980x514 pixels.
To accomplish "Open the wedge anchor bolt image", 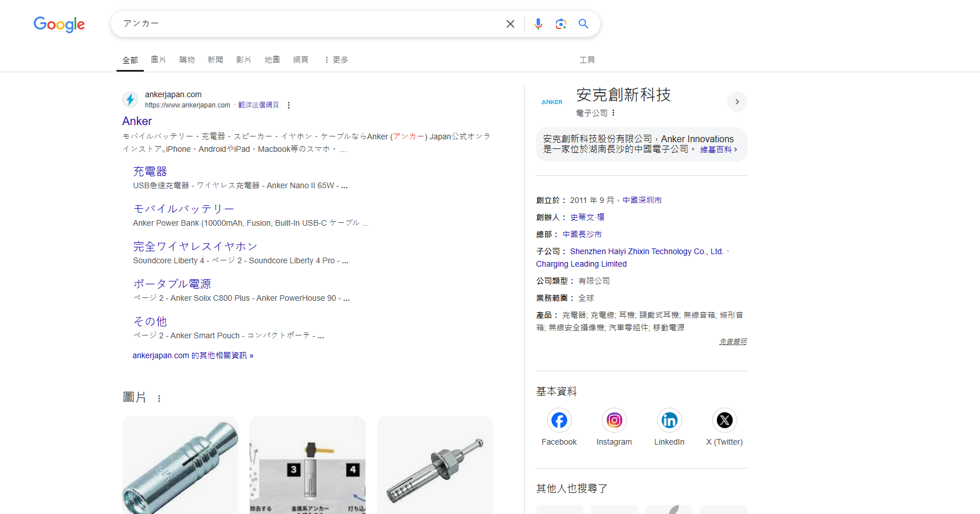I will click(435, 465).
